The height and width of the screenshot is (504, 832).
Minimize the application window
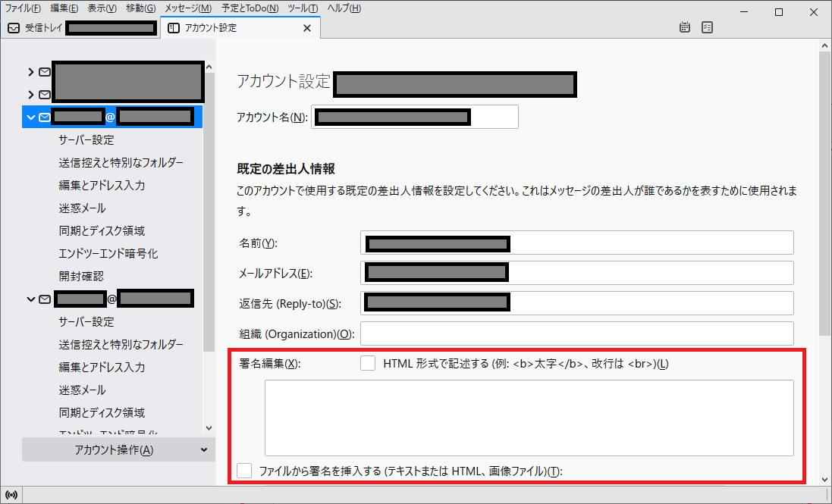(745, 11)
